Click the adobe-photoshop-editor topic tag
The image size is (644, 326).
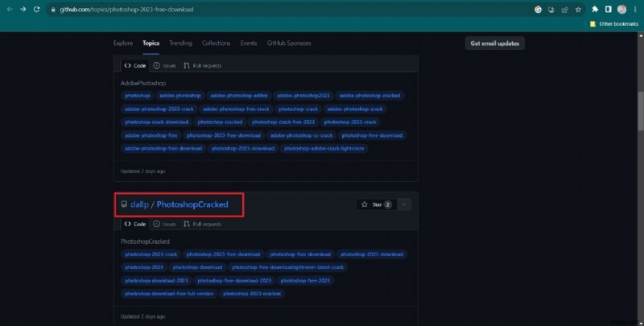click(x=239, y=96)
